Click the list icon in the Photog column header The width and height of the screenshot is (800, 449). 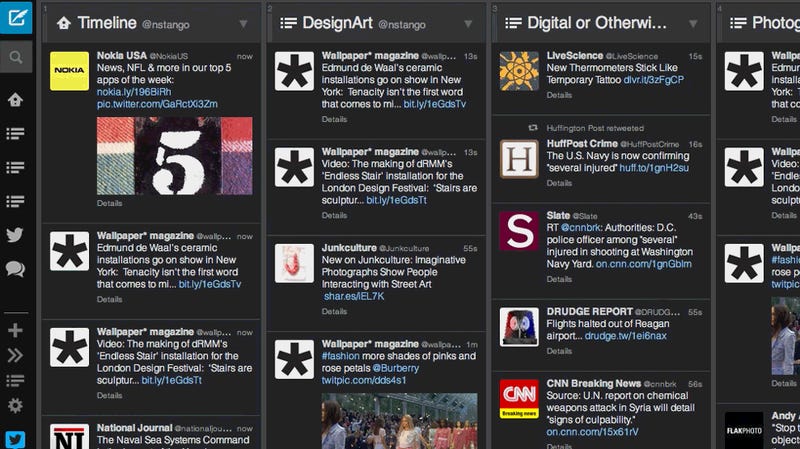coord(738,23)
